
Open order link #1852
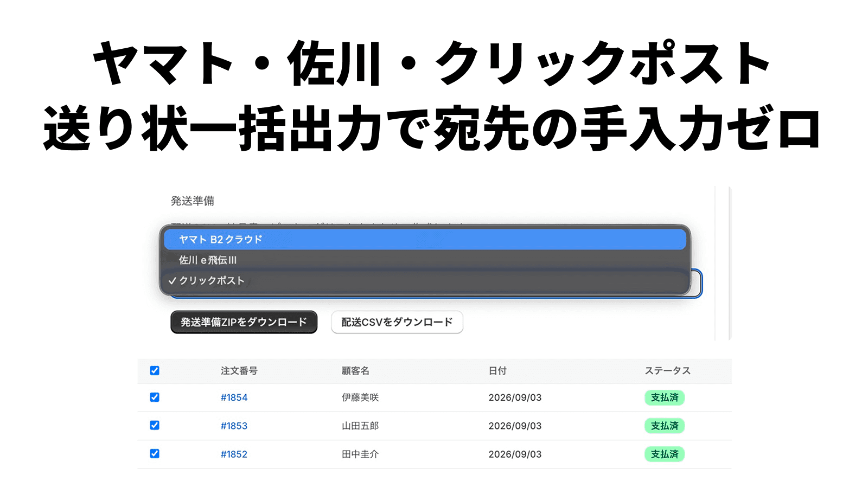[x=234, y=454]
